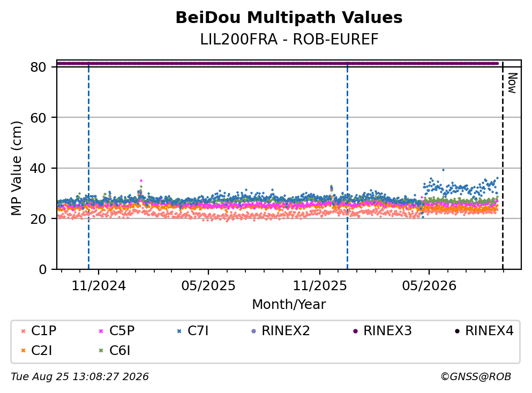This screenshot has width=532, height=393.
Task: Click the C7I blue legend marker
Action: [x=179, y=331]
